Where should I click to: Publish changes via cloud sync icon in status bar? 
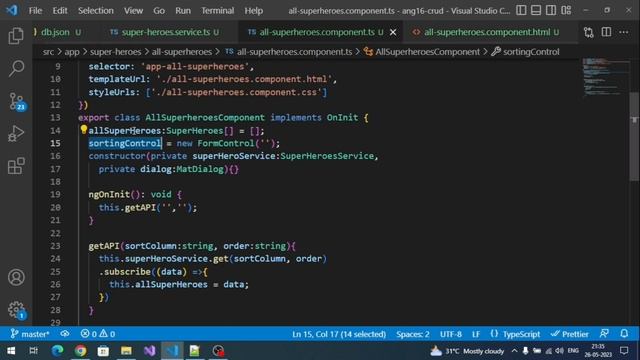point(65,334)
